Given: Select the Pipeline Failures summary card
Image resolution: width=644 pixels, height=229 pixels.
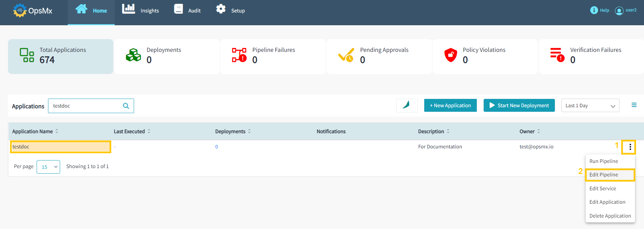Looking at the screenshot, I should pos(273,56).
